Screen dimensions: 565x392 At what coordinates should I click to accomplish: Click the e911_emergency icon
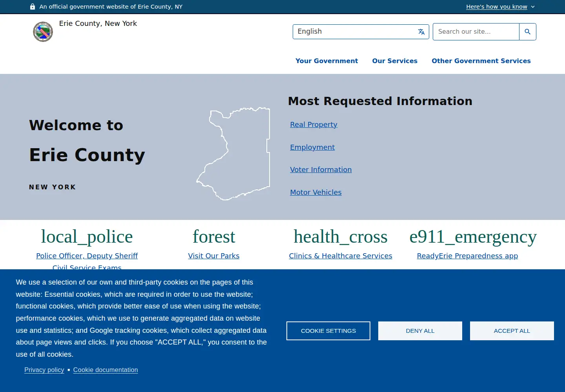pos(473,237)
